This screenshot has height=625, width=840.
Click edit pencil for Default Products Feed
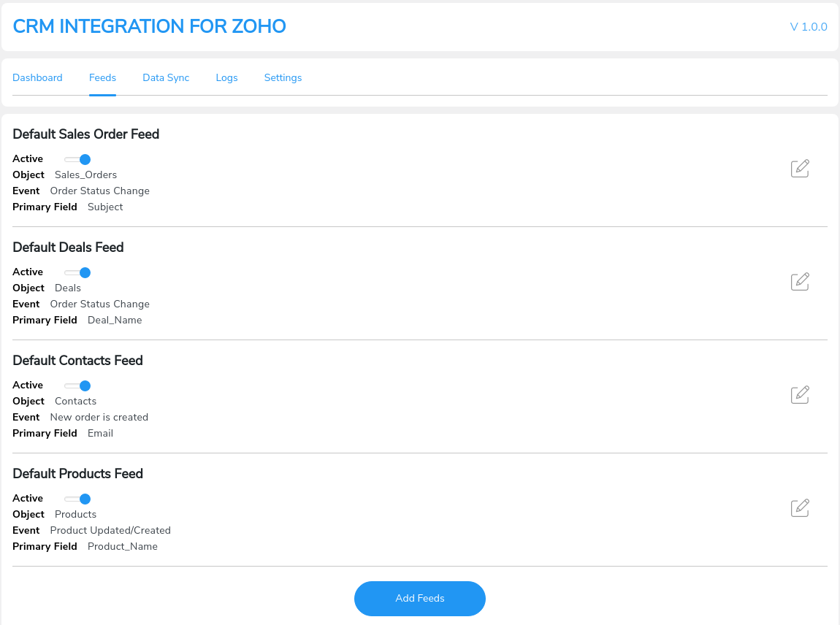coord(800,507)
